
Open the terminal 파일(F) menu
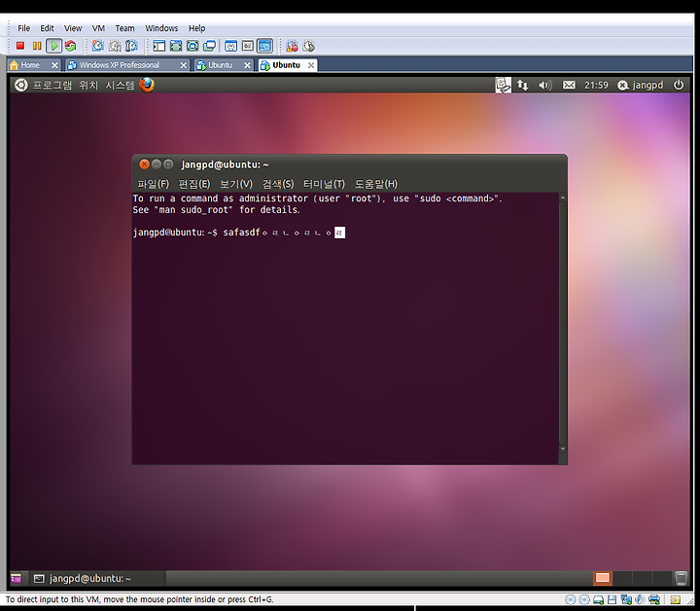pos(154,184)
